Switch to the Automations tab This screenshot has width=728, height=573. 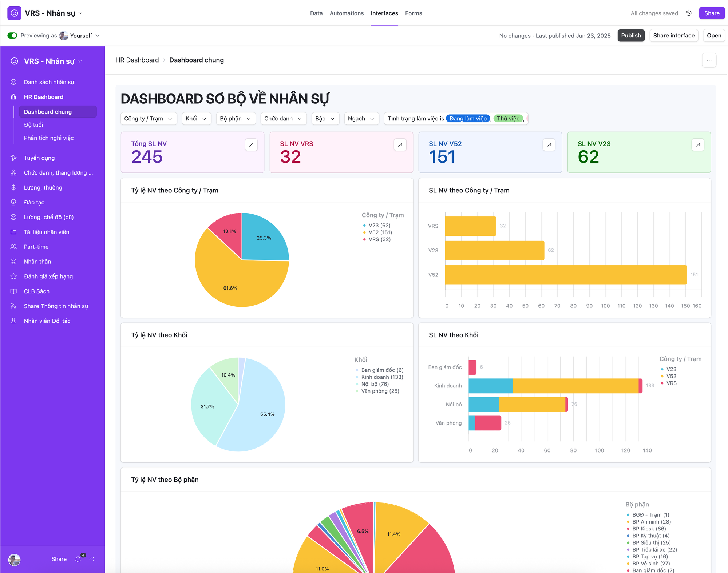pos(347,13)
